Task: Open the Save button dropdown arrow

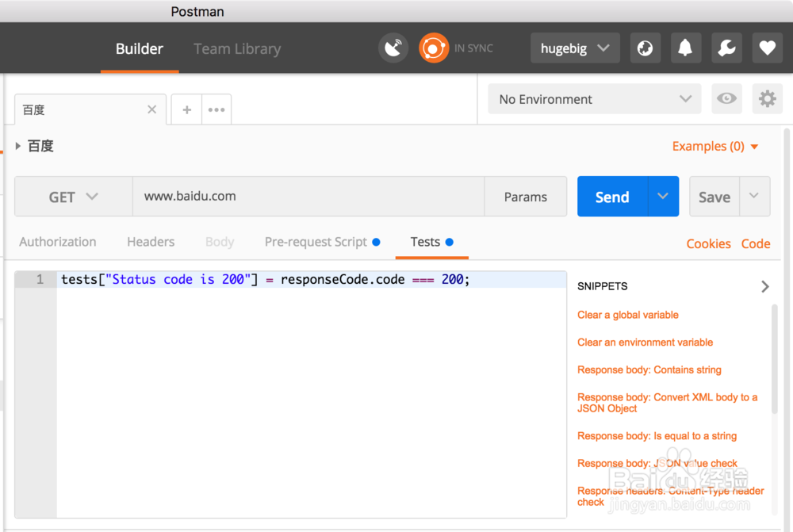Action: (x=754, y=196)
